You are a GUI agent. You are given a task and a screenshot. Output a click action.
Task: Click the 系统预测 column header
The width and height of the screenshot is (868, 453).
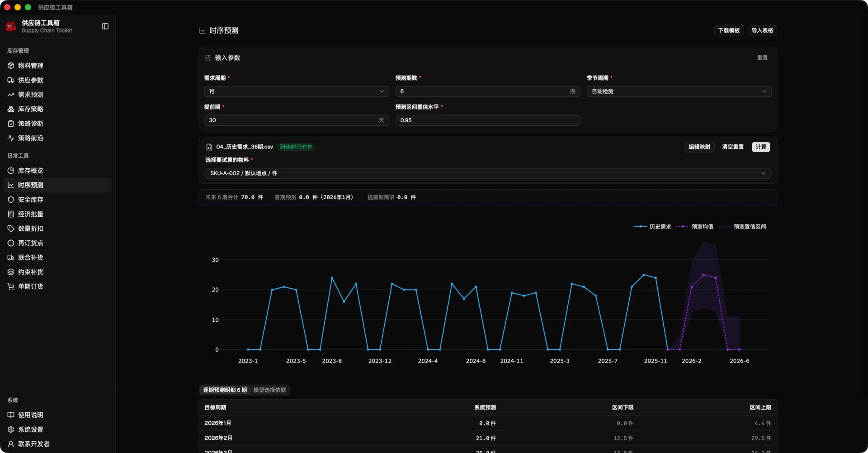click(x=485, y=408)
